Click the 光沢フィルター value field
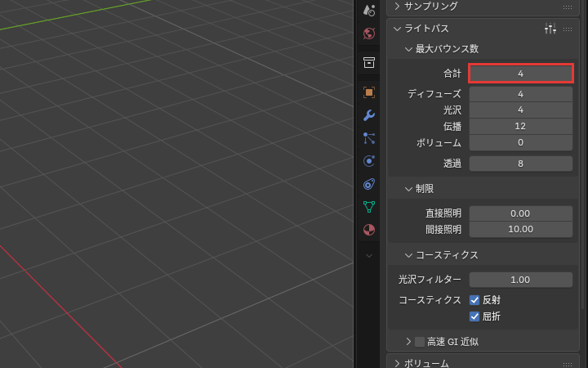Screen dimensions: 588x368 click(521, 280)
